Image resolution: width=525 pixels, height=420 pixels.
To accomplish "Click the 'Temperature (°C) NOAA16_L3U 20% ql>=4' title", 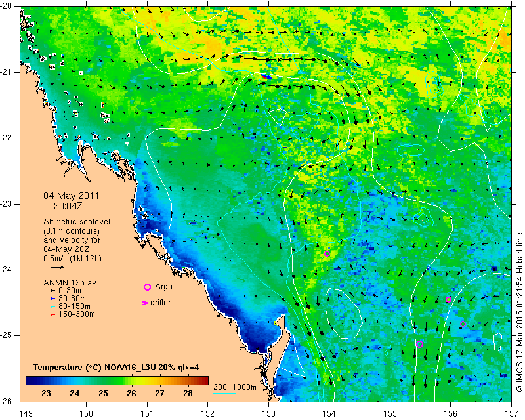I will (116, 367).
